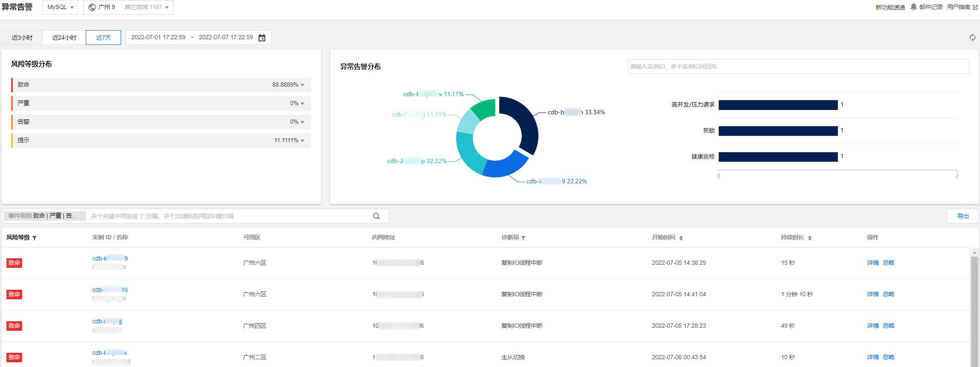Open 用户指南 link

click(958, 7)
